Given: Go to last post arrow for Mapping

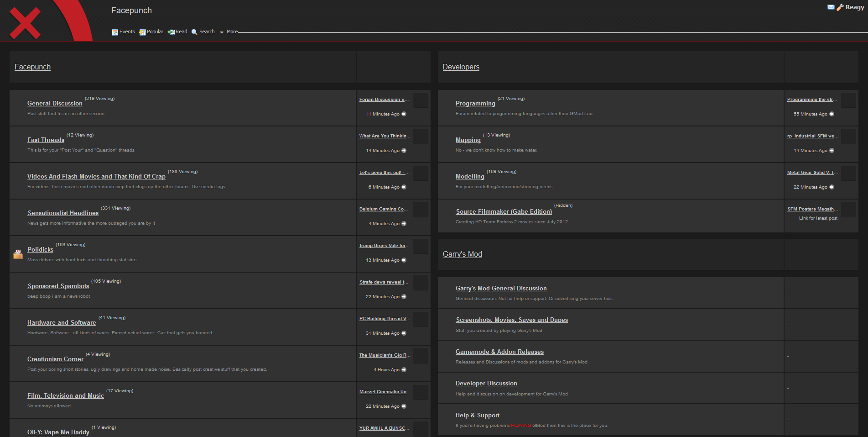Looking at the screenshot, I should click(832, 150).
